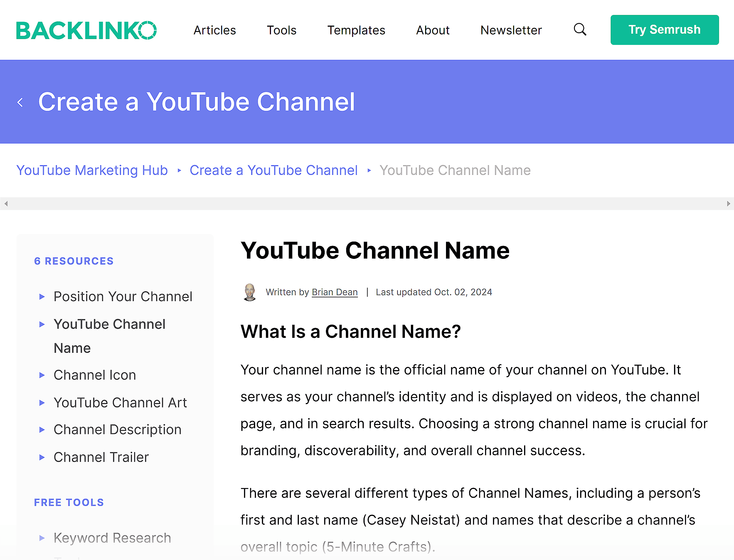Screen dimensions: 734x560
Task: Click the triangle bullet beside Channel Description
Action: (42, 430)
